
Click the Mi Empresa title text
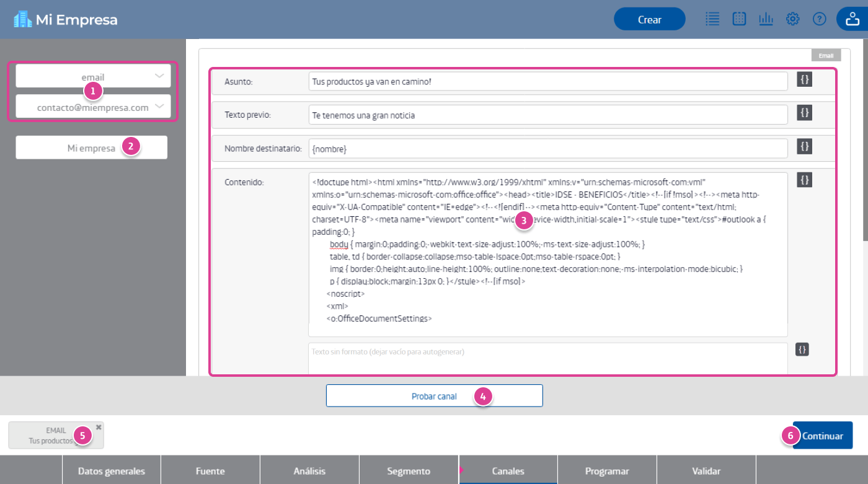click(76, 20)
